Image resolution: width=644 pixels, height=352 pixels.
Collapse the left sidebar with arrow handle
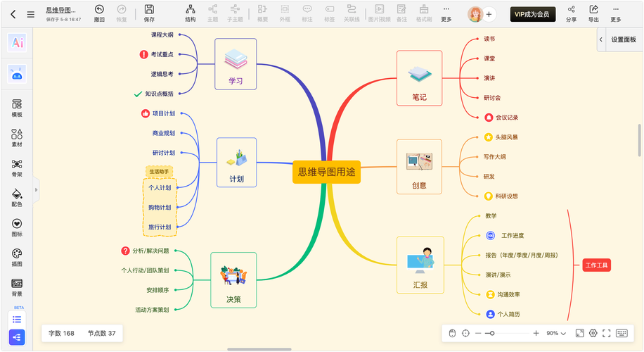click(x=37, y=189)
